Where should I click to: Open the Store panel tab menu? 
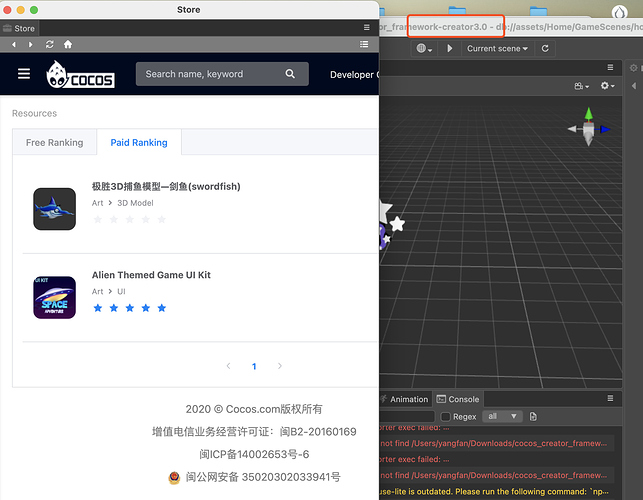[x=367, y=27]
